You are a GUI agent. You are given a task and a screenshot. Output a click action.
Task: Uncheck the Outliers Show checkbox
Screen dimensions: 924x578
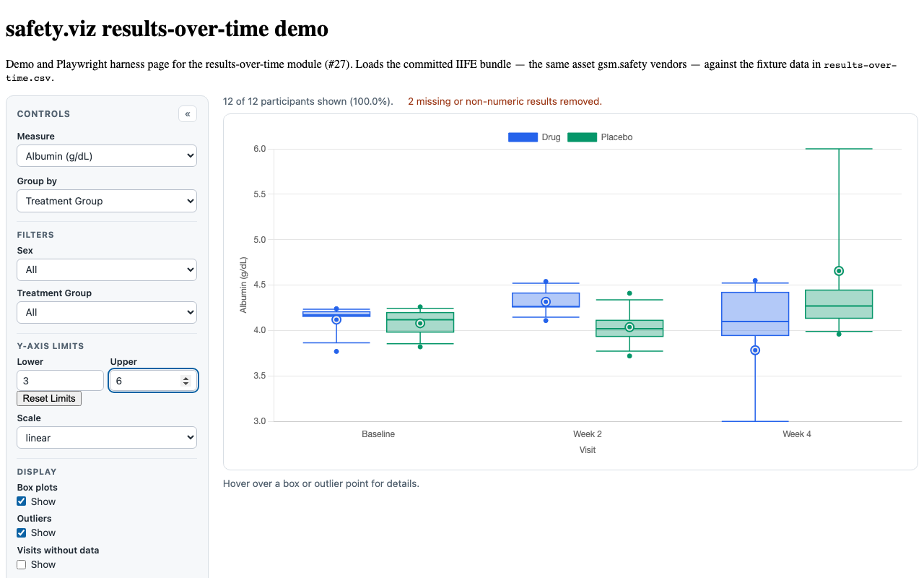[22, 532]
